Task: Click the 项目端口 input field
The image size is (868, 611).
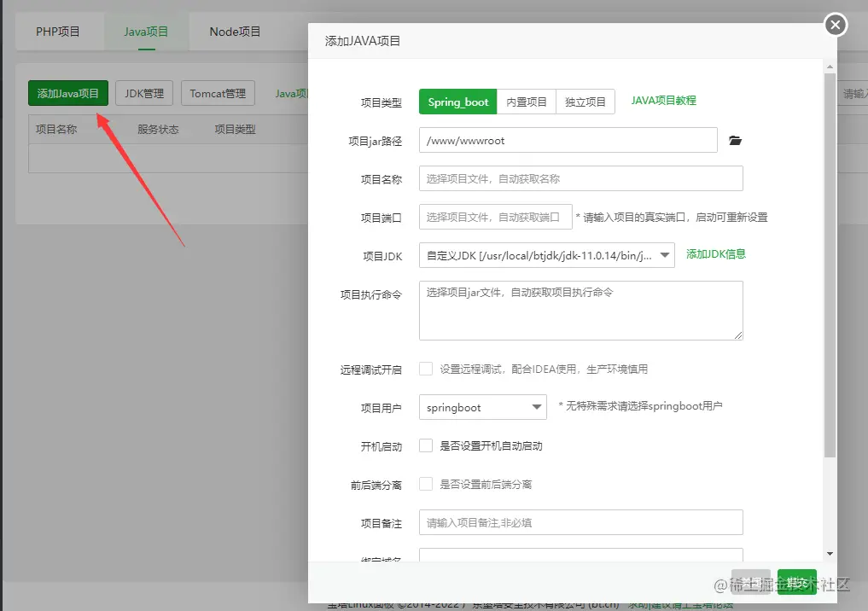Action: (x=495, y=217)
